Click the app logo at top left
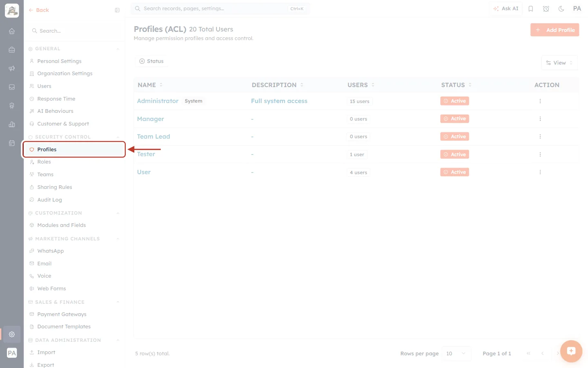Screen dimensions: 588x368 coord(12,11)
